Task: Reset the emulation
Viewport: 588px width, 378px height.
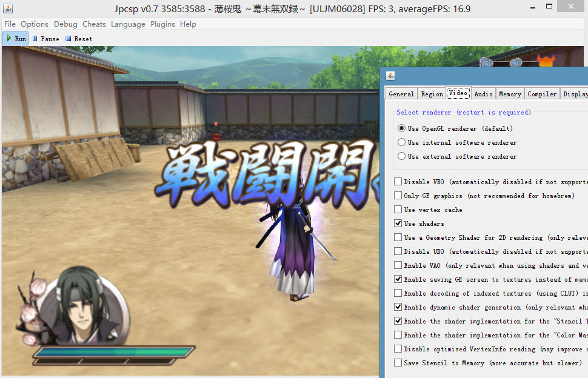Action: point(79,39)
